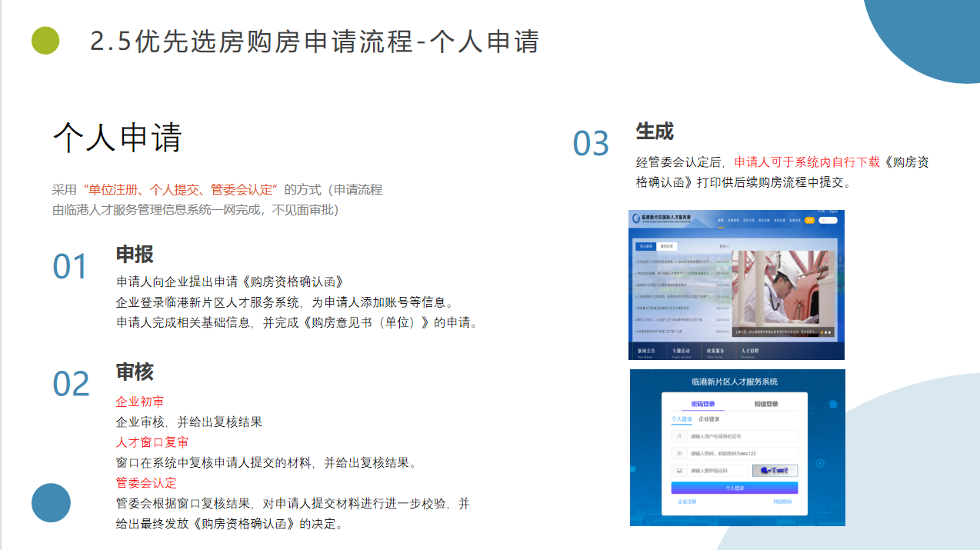This screenshot has height=550, width=980.
Task: Switch to the 密码登录 tab
Action: [x=703, y=404]
